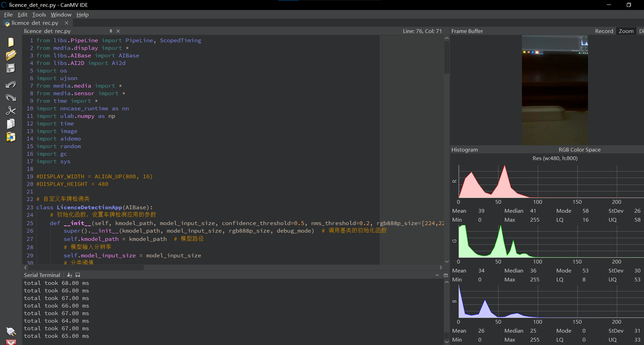Click the Connect plug icon
The width and height of the screenshot is (644, 345).
11,331
